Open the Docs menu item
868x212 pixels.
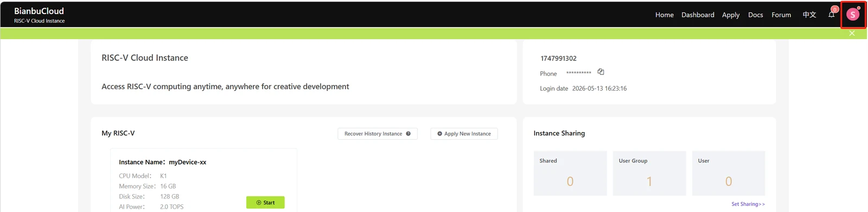[x=755, y=15]
